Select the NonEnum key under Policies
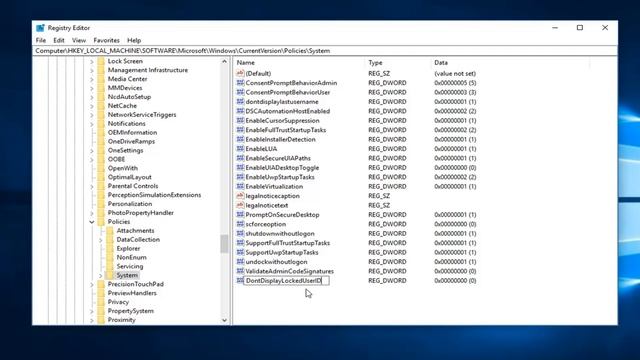The image size is (640, 360). tap(131, 258)
